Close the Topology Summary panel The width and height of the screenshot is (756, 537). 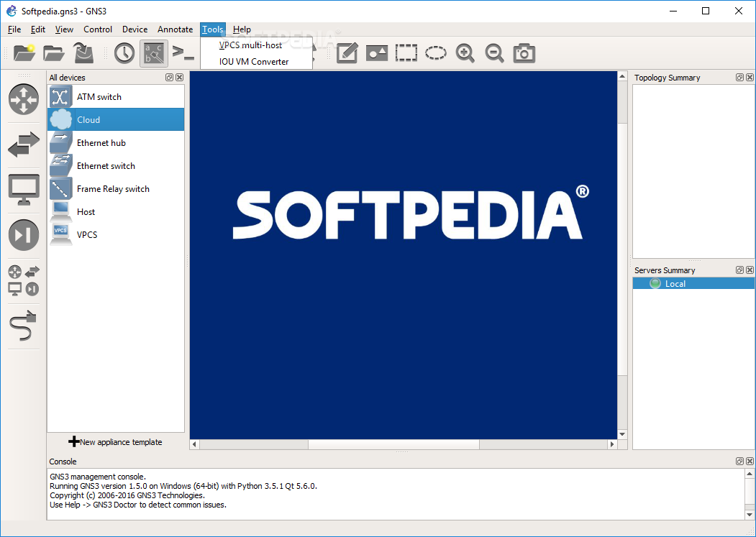[750, 77]
